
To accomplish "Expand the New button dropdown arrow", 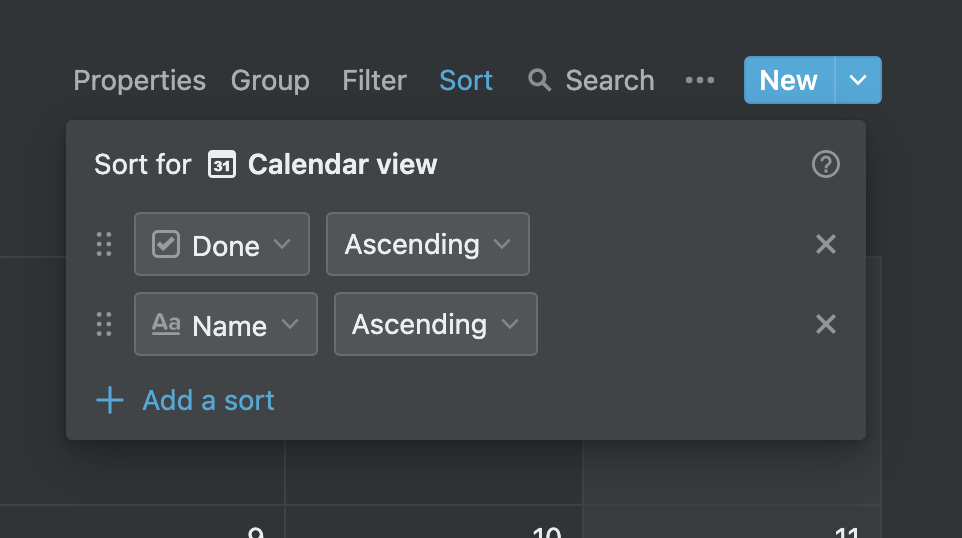I will pyautogui.click(x=858, y=80).
